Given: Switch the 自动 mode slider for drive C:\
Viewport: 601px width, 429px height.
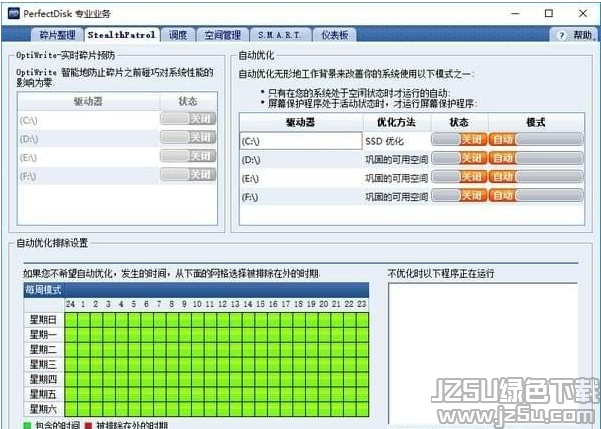Looking at the screenshot, I should pyautogui.click(x=536, y=139).
